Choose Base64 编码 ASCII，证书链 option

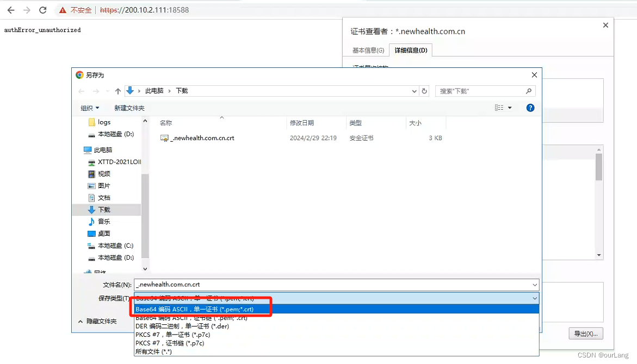[336, 318]
